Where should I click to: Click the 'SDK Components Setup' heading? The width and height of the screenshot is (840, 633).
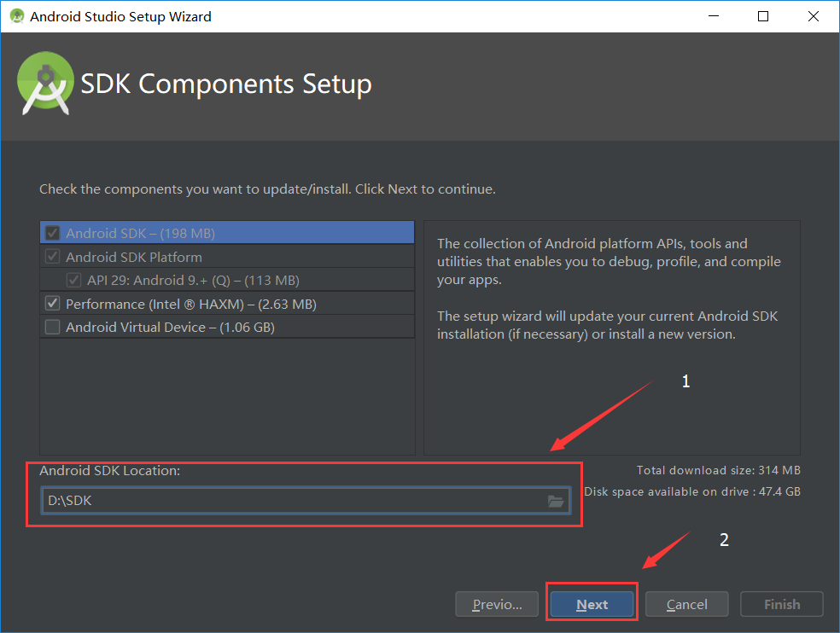coord(226,84)
